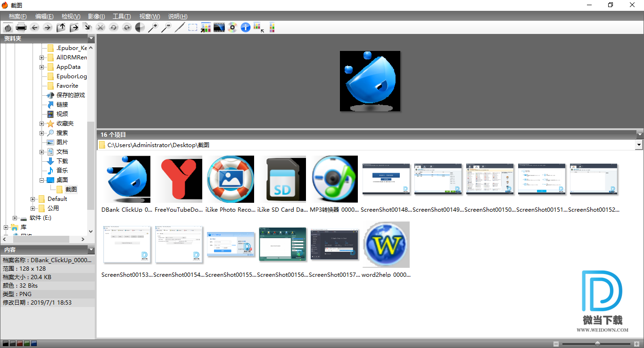Open the 说明(H) menu
This screenshot has width=644, height=348.
tap(177, 16)
